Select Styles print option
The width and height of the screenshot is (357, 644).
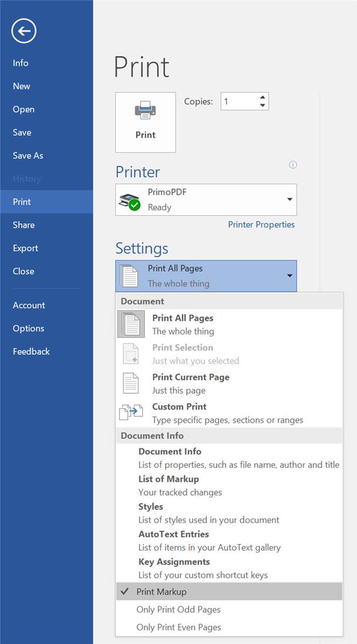pos(229,513)
